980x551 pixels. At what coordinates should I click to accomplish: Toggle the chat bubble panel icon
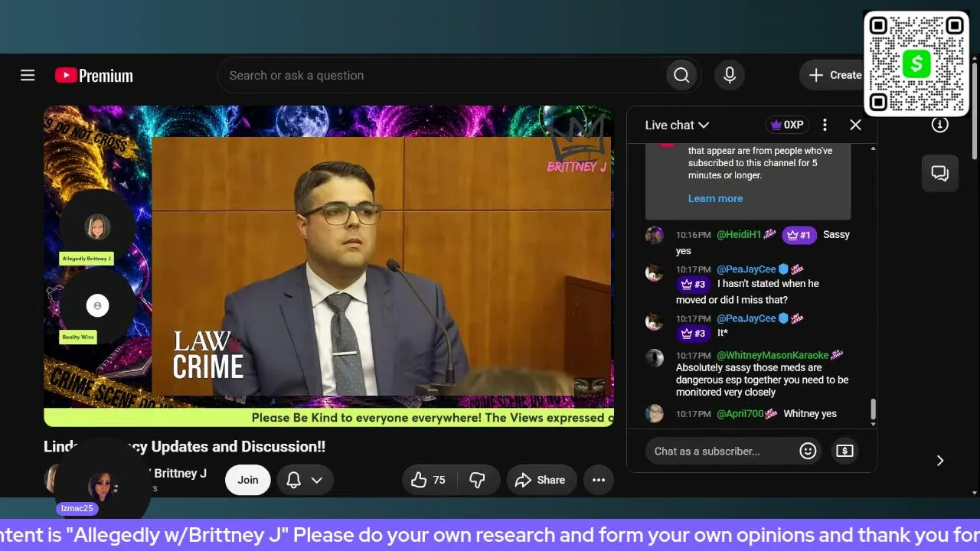[940, 173]
